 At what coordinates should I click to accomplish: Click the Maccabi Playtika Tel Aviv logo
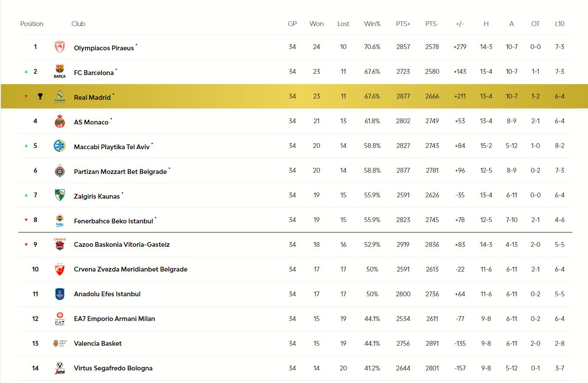(x=60, y=146)
